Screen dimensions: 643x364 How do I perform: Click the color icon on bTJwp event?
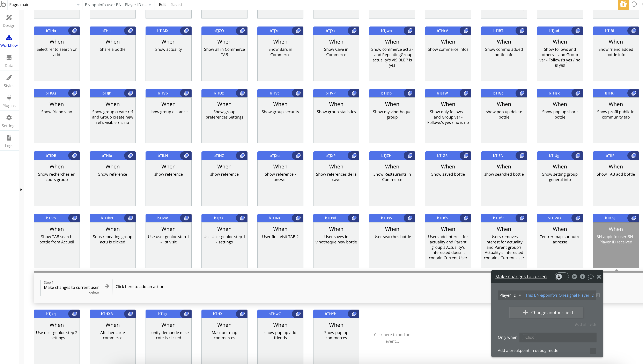coord(410,31)
